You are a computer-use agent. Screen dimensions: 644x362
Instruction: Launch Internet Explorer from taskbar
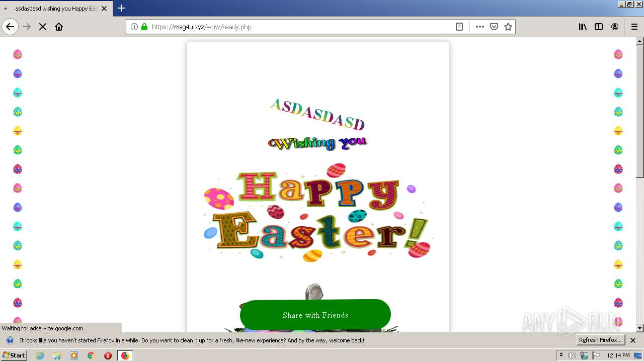[x=40, y=355]
